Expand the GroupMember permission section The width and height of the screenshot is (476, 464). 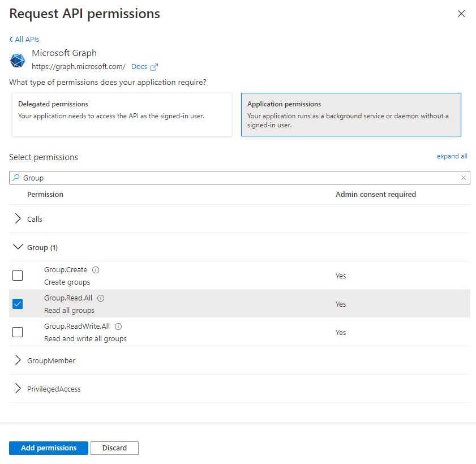pyautogui.click(x=18, y=360)
